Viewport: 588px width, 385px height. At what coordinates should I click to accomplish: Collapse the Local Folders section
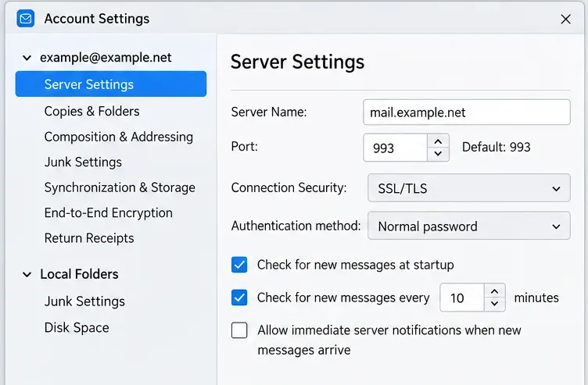pos(27,275)
